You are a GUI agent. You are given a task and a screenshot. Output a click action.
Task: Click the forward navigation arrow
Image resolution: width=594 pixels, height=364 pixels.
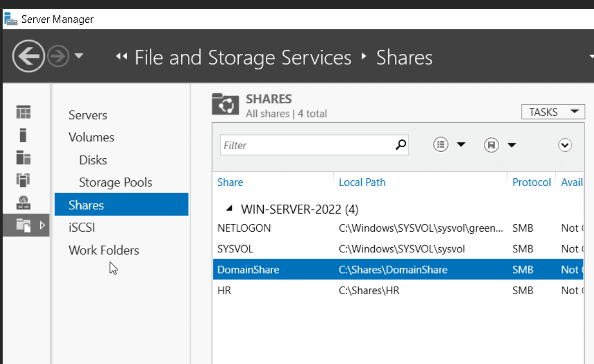58,56
